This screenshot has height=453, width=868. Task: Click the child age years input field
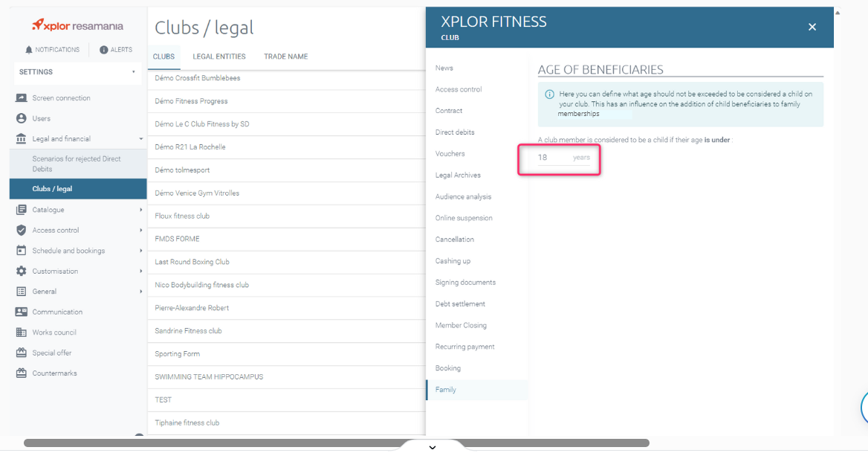[x=563, y=158]
